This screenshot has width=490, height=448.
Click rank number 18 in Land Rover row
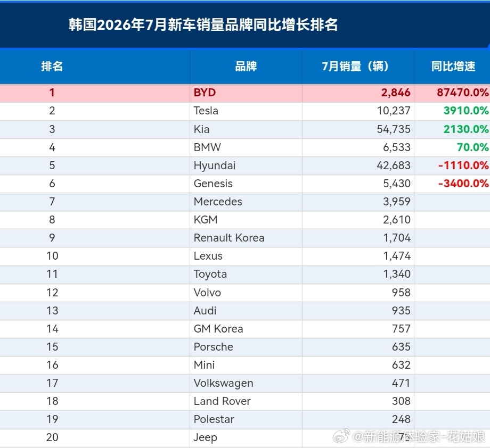pyautogui.click(x=52, y=401)
